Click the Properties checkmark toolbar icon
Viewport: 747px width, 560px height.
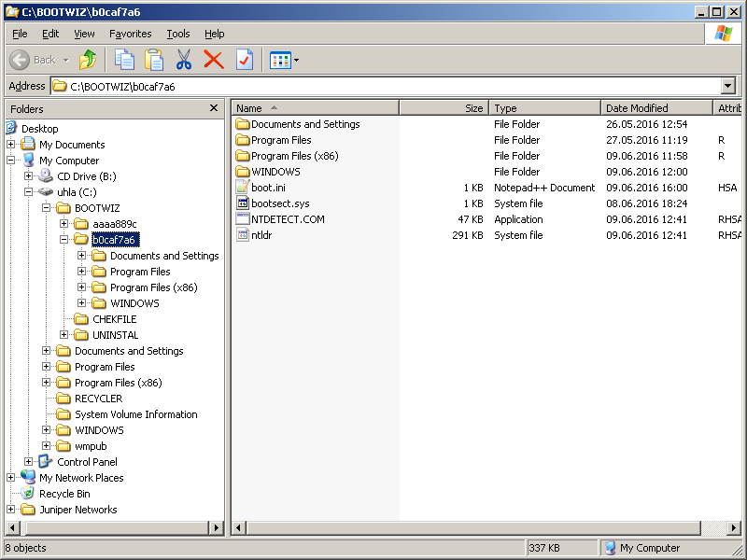point(245,60)
